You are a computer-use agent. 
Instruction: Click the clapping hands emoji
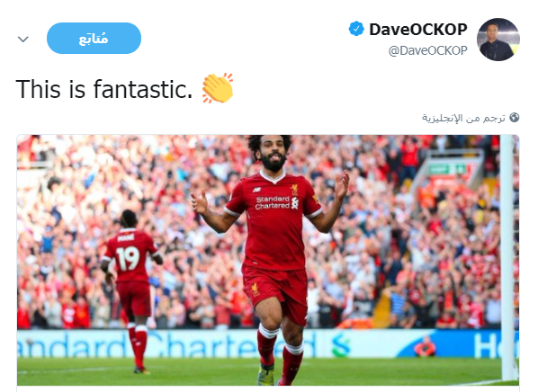pos(218,88)
